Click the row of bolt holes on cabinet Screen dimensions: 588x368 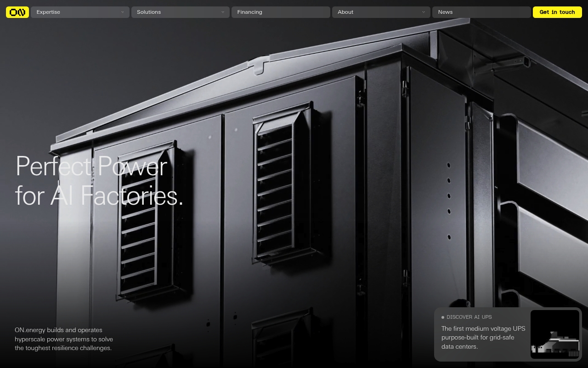[449, 201]
